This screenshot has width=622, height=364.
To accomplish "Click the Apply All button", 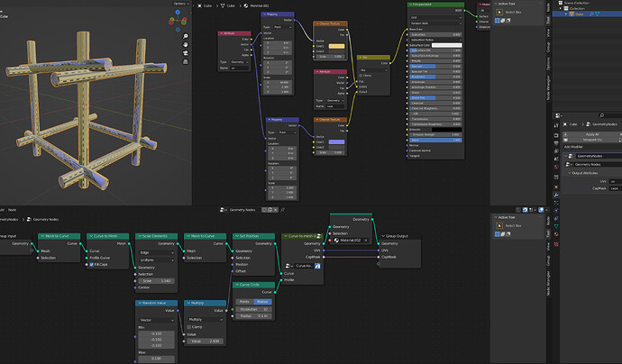I will (x=591, y=134).
